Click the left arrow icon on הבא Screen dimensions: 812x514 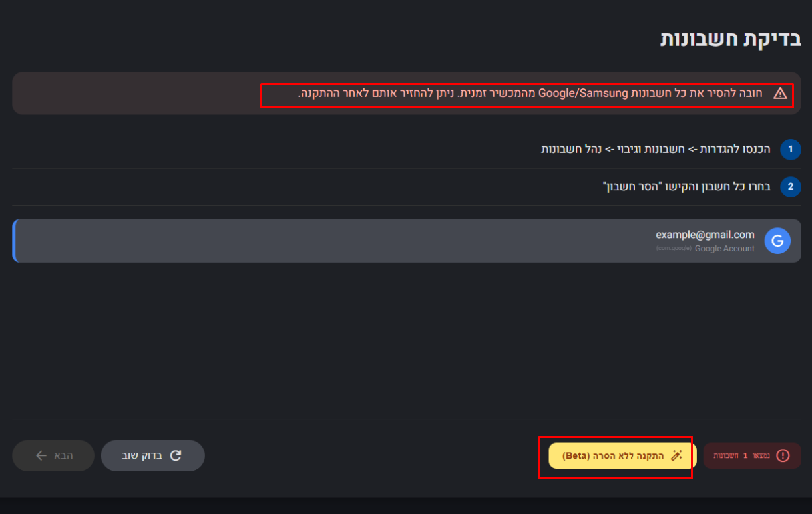pos(41,455)
